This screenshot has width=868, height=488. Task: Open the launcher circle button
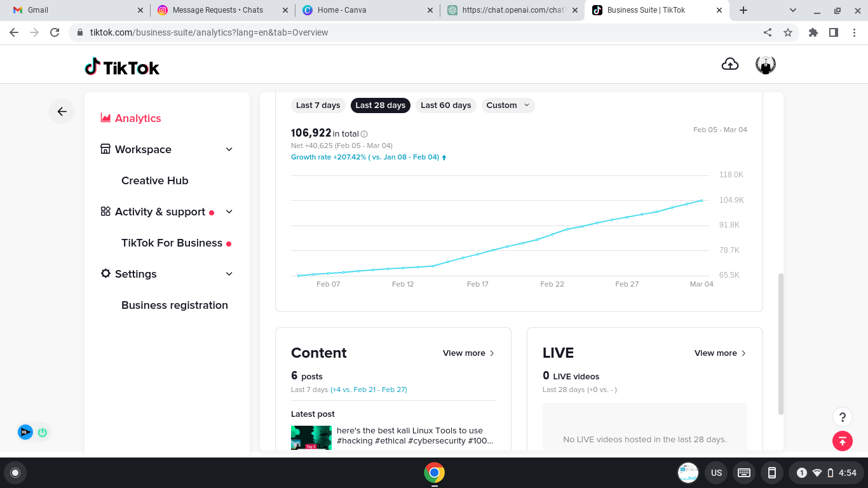point(15,473)
